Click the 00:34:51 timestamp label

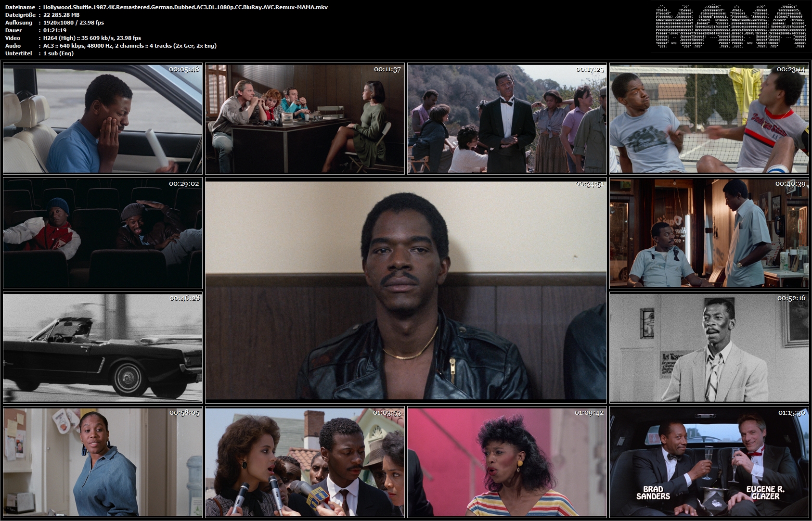[590, 184]
